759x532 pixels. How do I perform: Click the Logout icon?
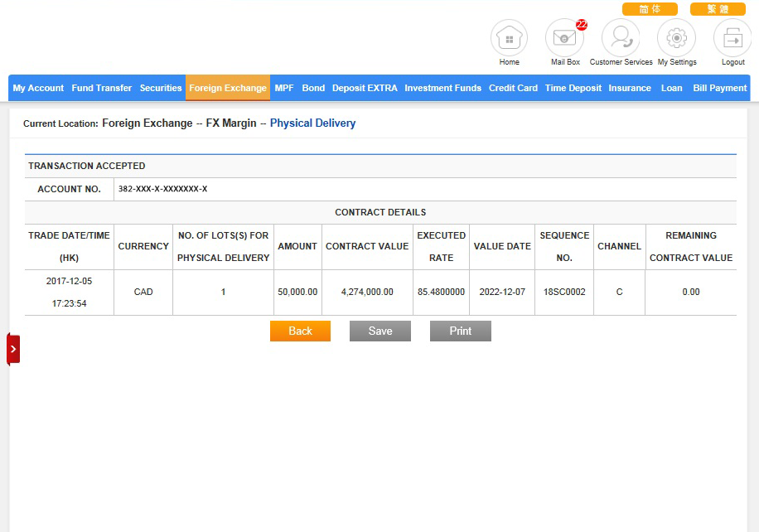(732, 38)
